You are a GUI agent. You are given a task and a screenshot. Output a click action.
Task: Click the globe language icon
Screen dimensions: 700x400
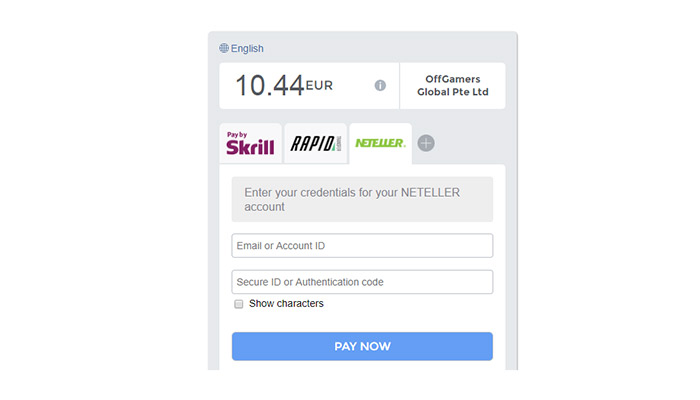224,48
